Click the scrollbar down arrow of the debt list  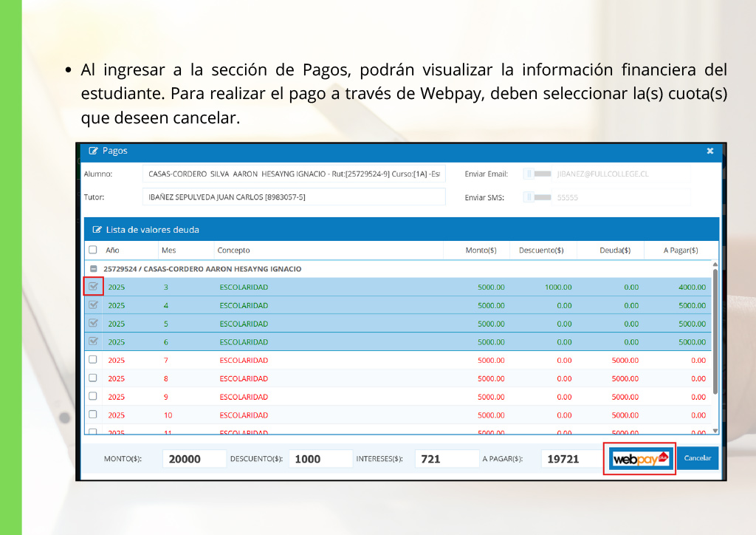click(715, 431)
